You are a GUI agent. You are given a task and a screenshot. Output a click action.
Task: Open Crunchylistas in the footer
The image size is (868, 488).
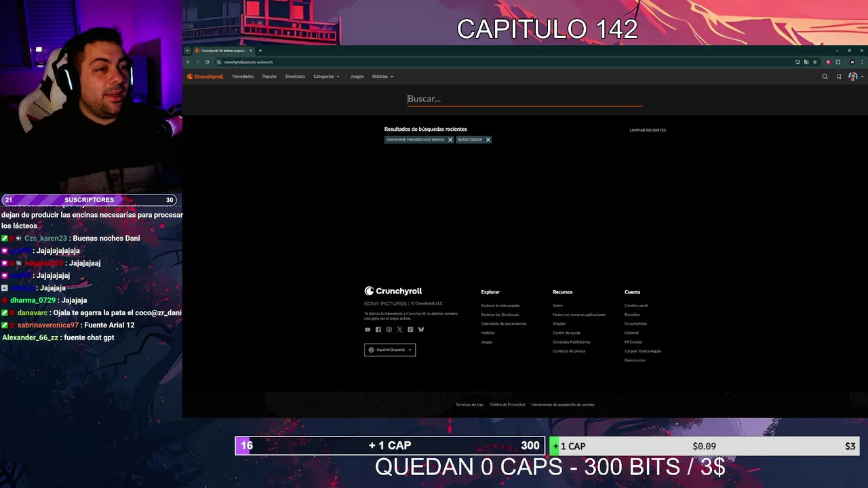pos(635,324)
